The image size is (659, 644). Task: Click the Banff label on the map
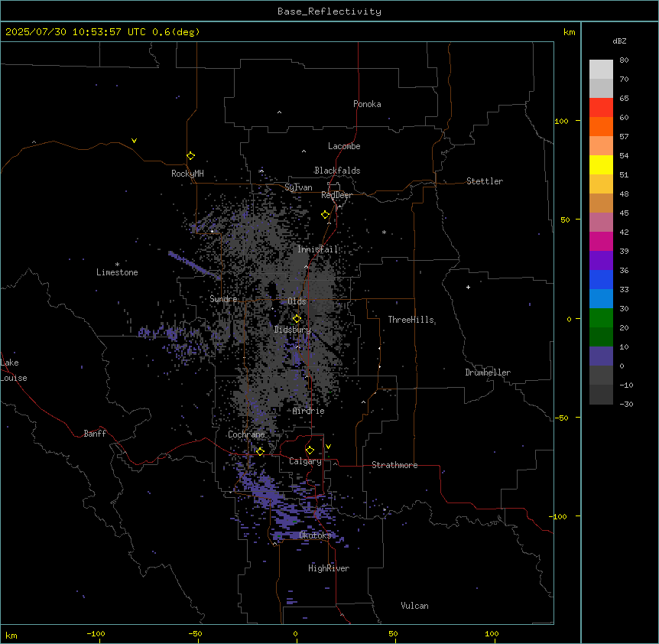[x=95, y=434]
